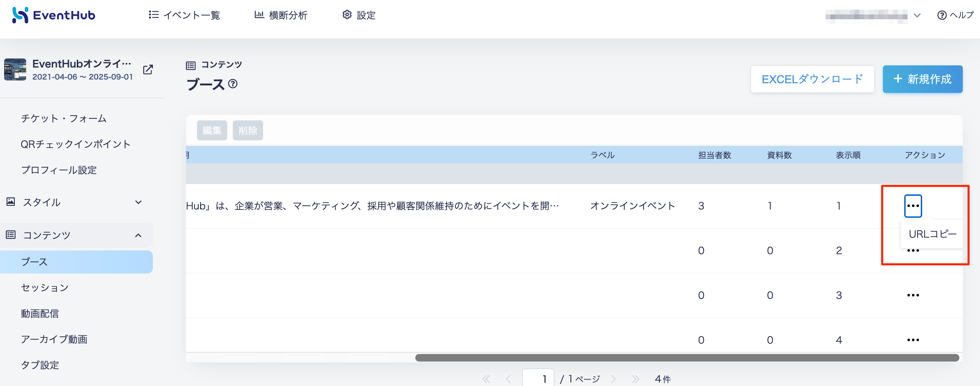Open the 横断分析 menu
Image resolution: width=980 pixels, height=386 pixels.
(281, 15)
